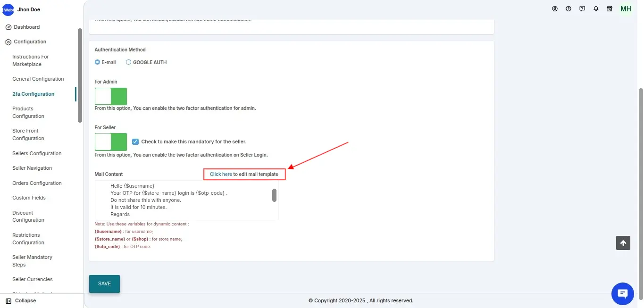Screen dimensions: 644x308
Task: Click the Collapse sidebar label
Action: click(x=25, y=301)
